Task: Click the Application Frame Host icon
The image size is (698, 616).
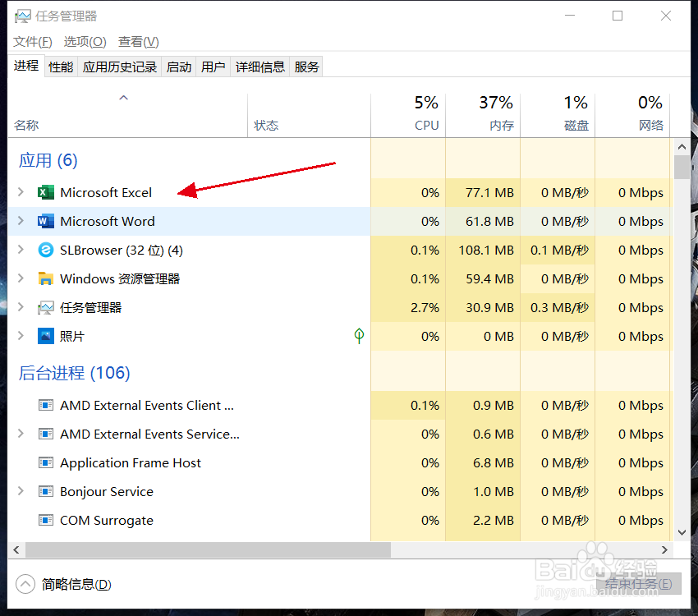Action: pos(45,463)
